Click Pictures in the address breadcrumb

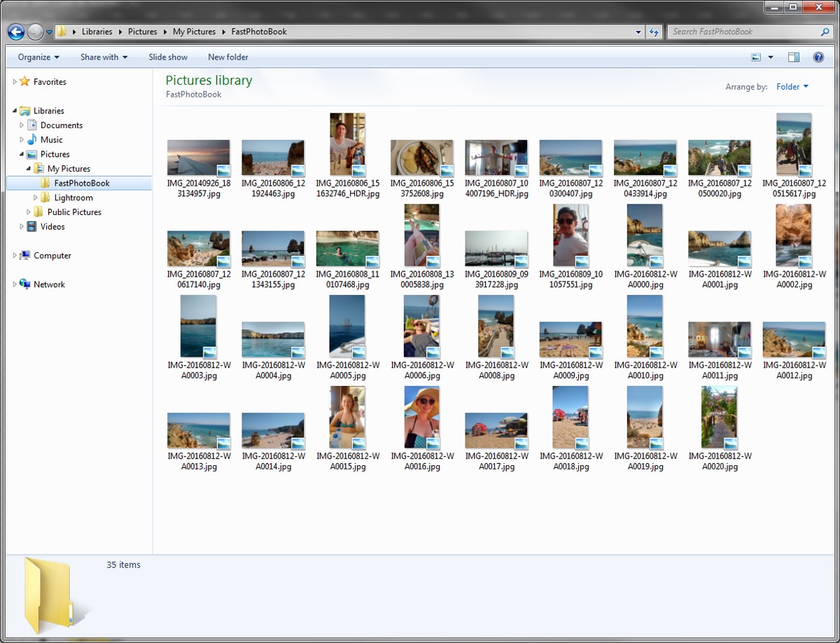pyautogui.click(x=143, y=32)
